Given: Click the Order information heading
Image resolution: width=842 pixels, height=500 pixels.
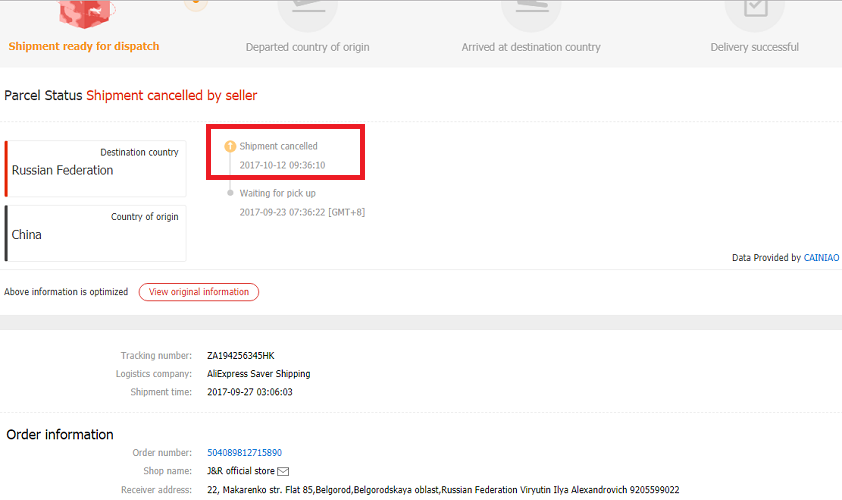Looking at the screenshot, I should [60, 434].
